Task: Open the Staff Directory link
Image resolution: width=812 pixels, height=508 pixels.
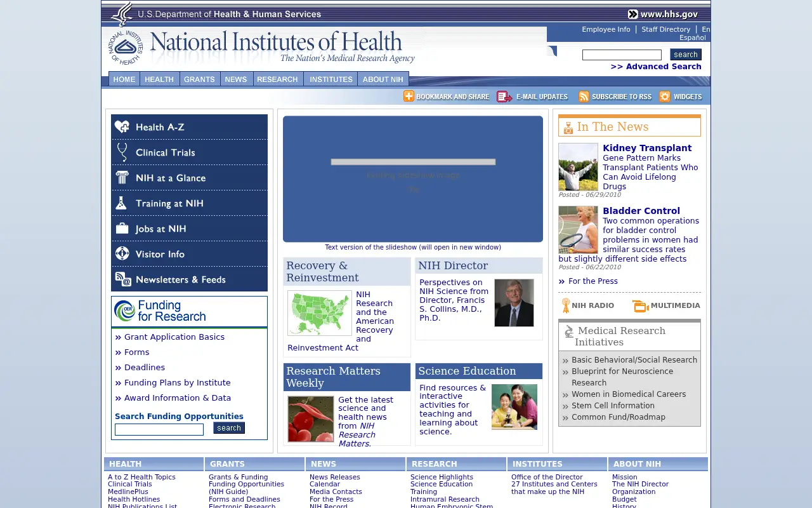Action: pyautogui.click(x=665, y=29)
